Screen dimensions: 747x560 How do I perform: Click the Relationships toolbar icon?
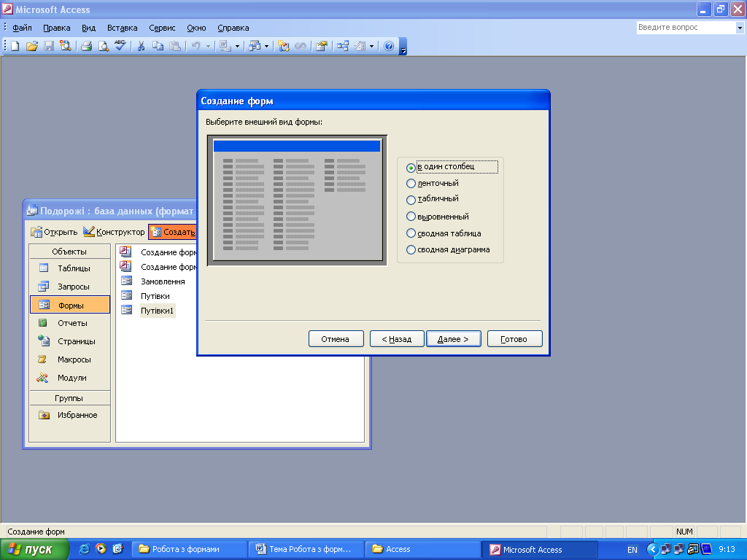(x=343, y=46)
